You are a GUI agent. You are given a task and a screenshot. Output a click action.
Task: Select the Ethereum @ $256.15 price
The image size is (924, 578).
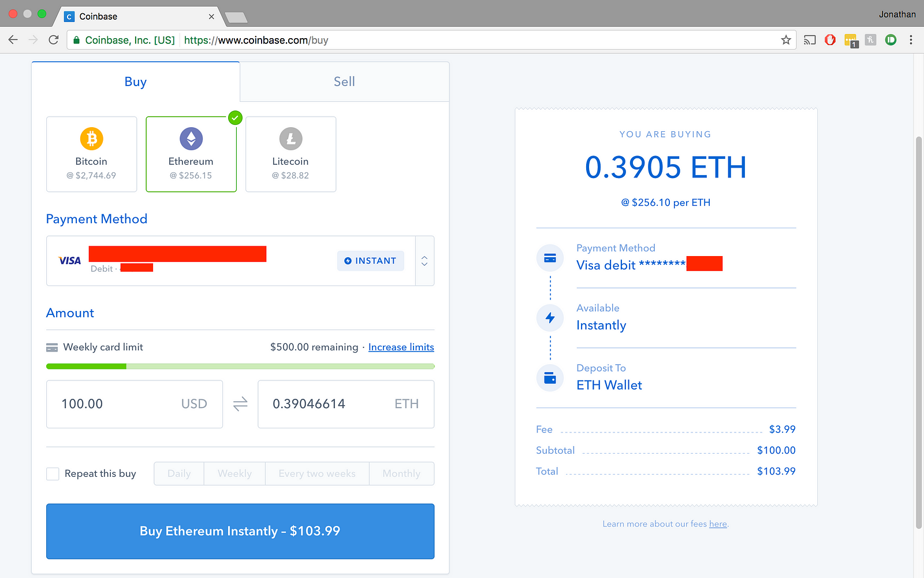[x=191, y=175]
